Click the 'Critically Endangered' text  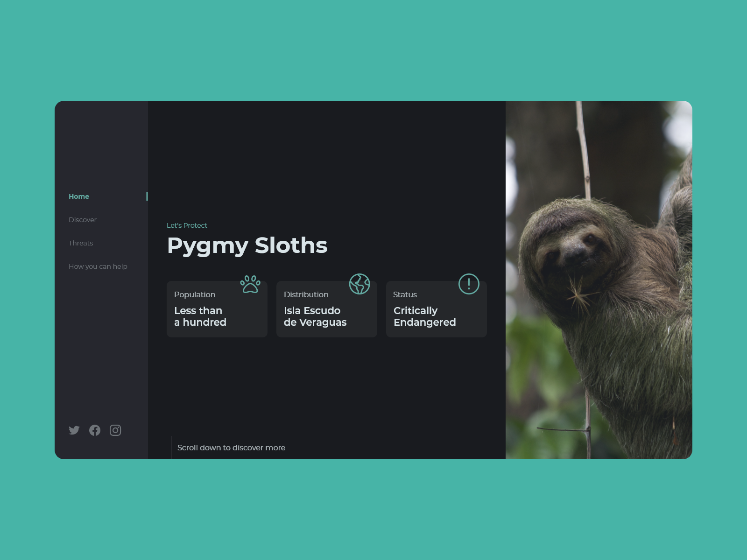(424, 316)
